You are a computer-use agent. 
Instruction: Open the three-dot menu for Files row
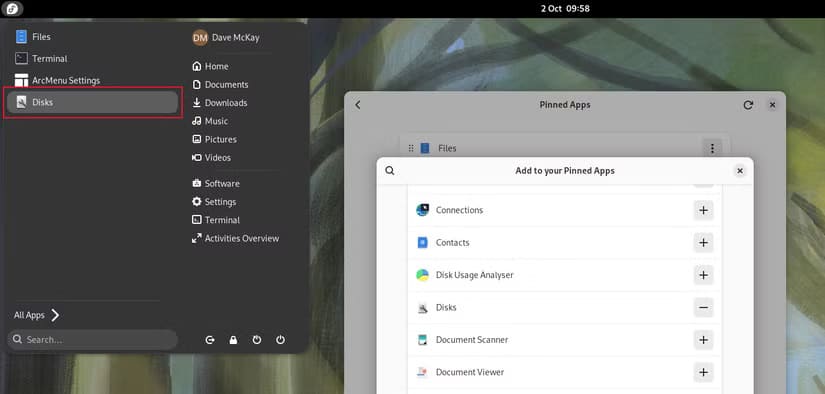[x=712, y=148]
